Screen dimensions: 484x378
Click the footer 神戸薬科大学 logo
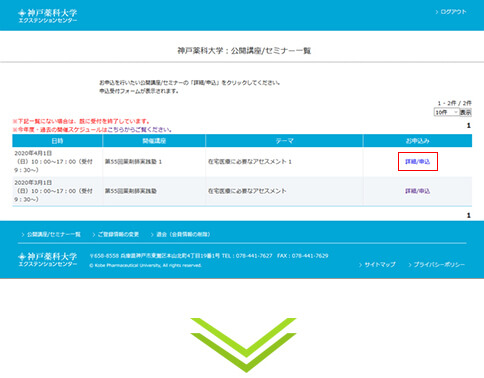47,259
